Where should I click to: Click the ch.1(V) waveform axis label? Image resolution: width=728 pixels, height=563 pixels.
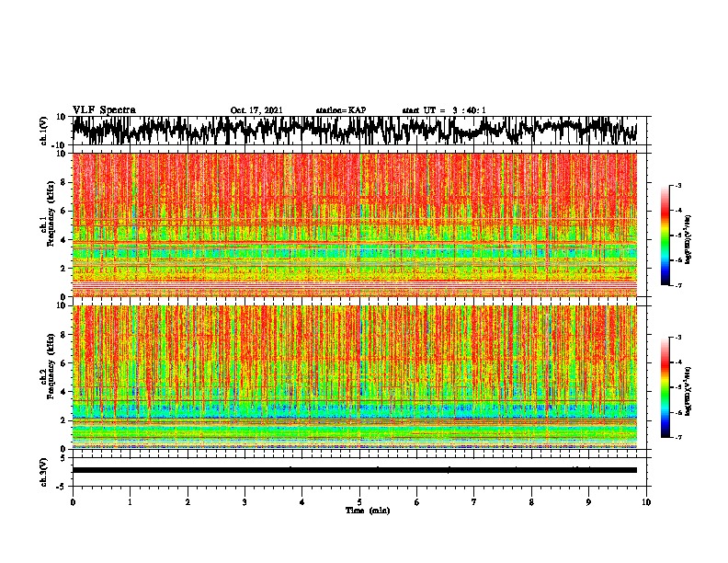[44, 131]
